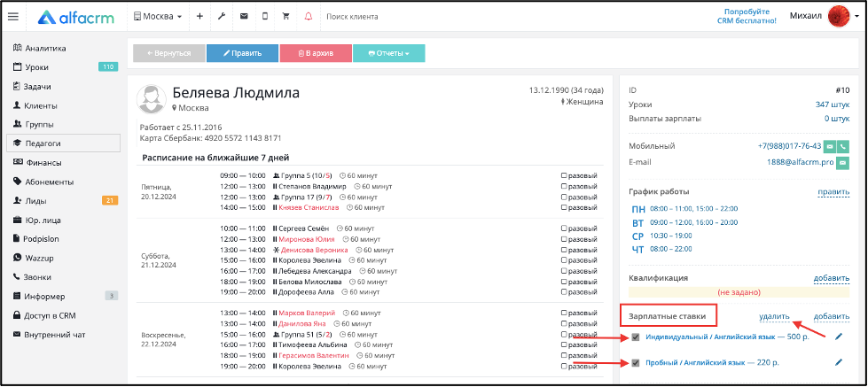
Task: Select Педагоги in the sidebar
Action: click(x=64, y=143)
